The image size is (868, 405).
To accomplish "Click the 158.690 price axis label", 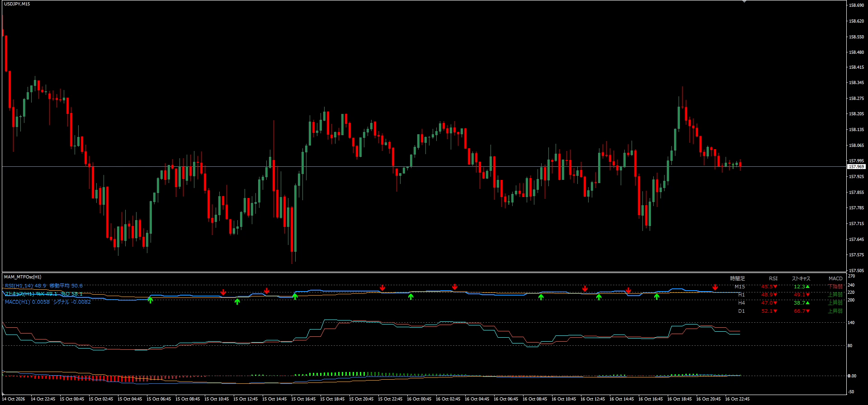I will pyautogui.click(x=857, y=5).
